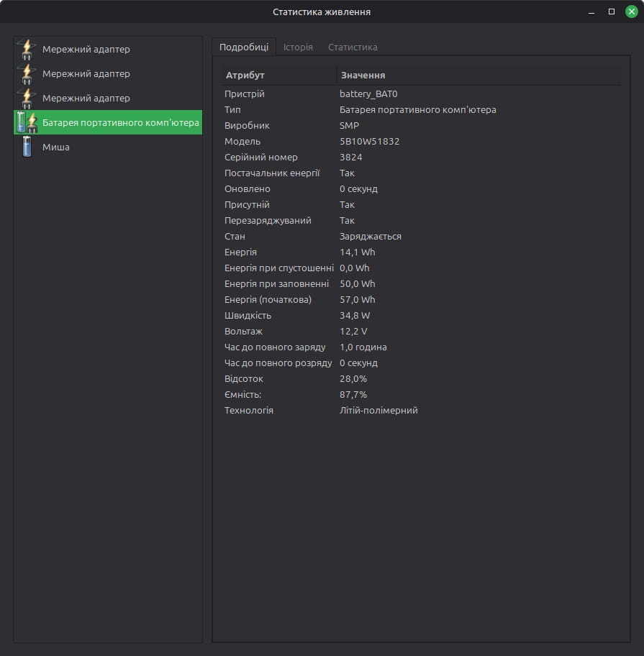Click the 34,8 W rate value
The image size is (644, 656).
[355, 316]
